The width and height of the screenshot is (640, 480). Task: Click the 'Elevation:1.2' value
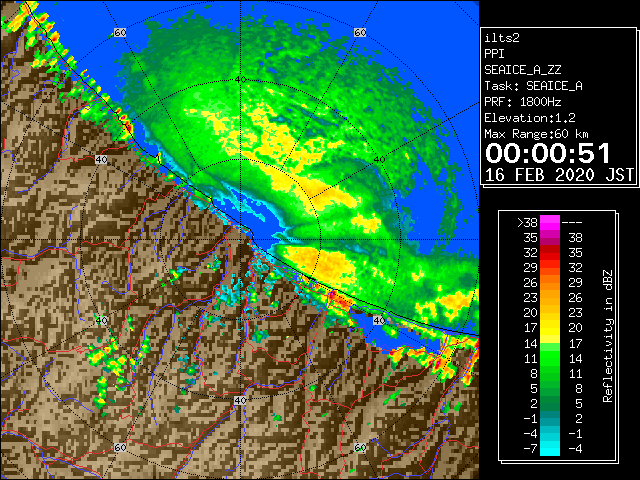coord(530,118)
